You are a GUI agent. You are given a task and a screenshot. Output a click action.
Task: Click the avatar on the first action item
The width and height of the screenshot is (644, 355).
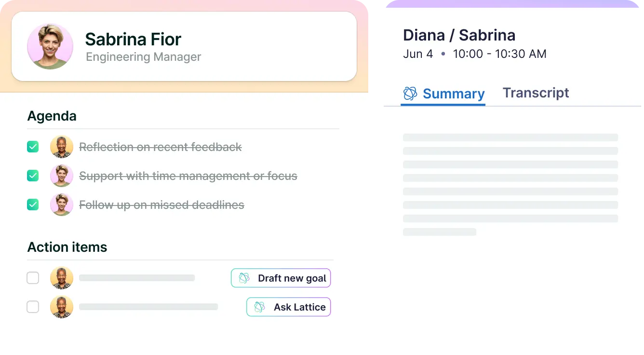click(x=62, y=278)
